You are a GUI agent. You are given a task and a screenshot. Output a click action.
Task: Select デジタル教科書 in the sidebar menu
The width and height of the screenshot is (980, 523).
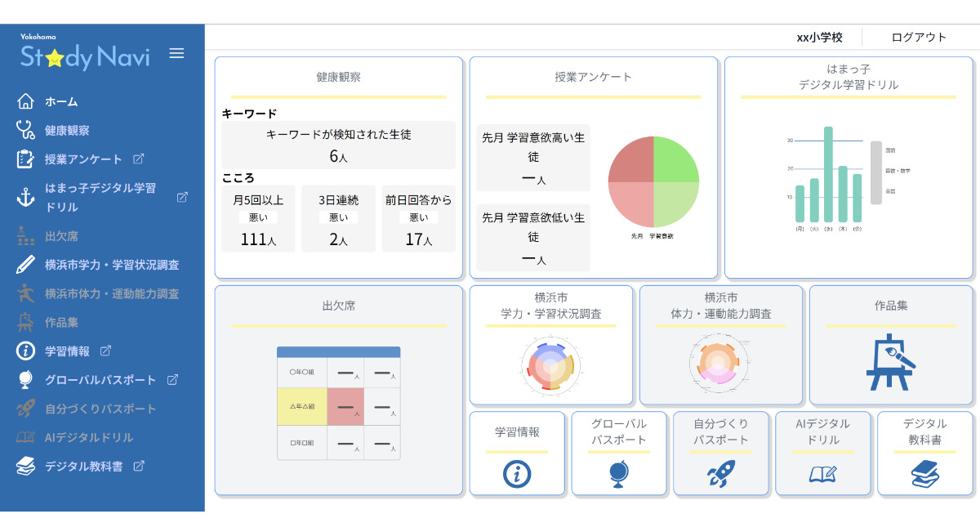(83, 467)
